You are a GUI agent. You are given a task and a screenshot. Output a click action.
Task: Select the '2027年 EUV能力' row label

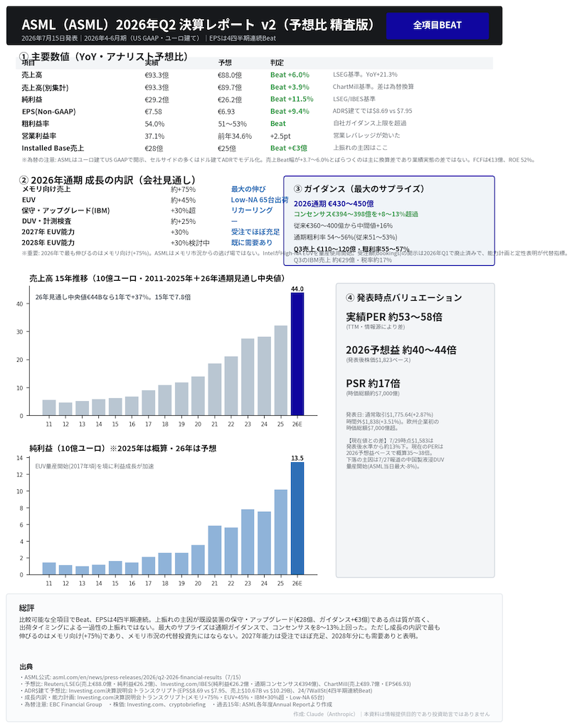pos(48,232)
